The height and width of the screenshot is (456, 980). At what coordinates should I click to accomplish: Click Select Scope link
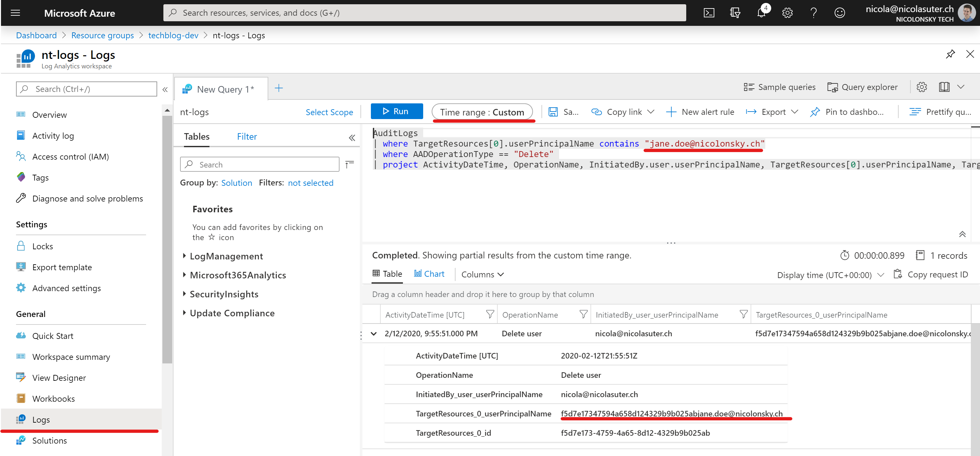[329, 112]
